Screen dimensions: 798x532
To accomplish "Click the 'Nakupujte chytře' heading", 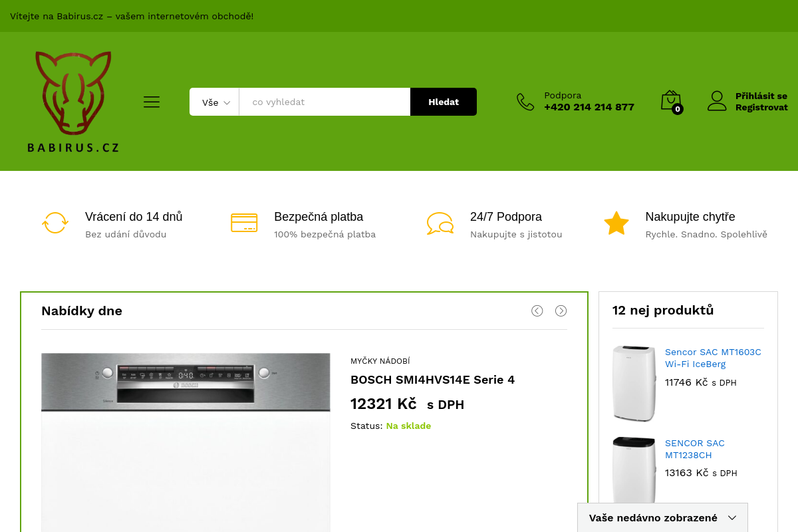I will tap(690, 217).
